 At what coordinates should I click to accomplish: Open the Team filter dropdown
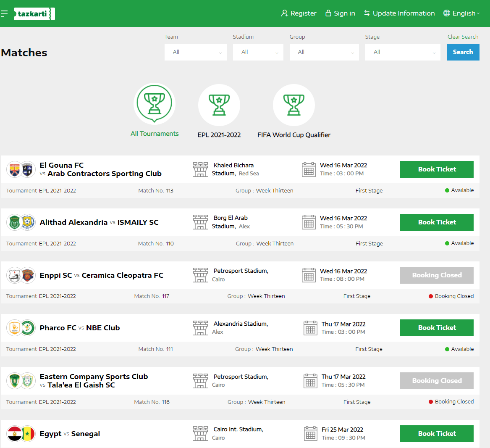click(196, 52)
